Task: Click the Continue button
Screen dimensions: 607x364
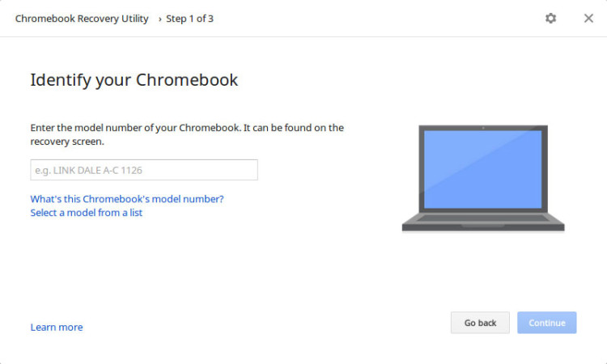Action: click(547, 323)
